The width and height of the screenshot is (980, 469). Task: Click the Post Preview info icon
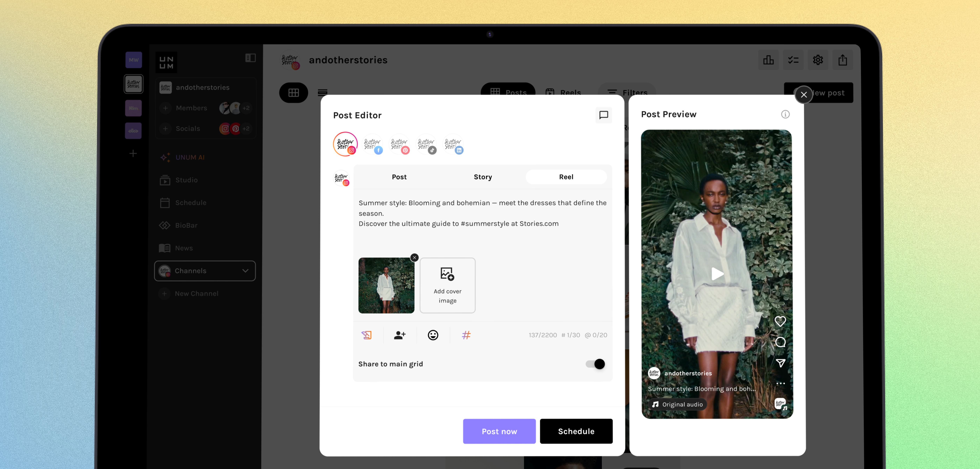pyautogui.click(x=785, y=114)
